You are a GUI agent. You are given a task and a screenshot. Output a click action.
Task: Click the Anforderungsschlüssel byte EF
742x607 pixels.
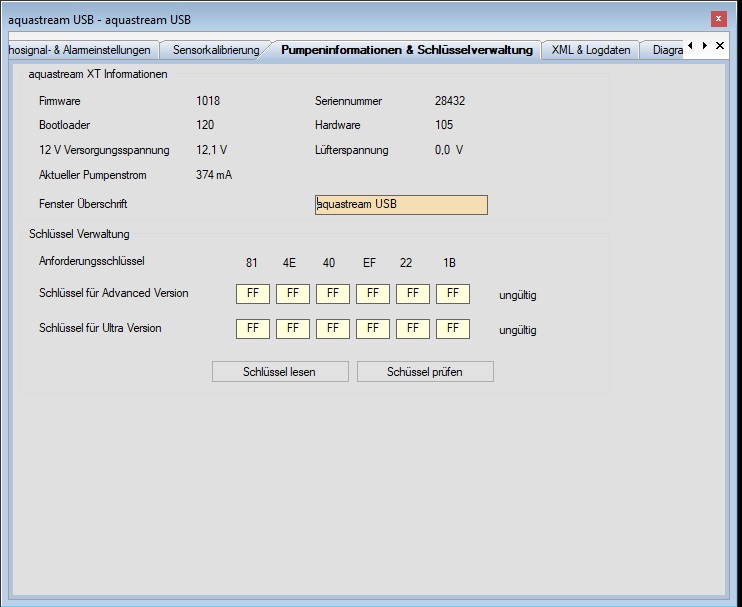(x=369, y=263)
